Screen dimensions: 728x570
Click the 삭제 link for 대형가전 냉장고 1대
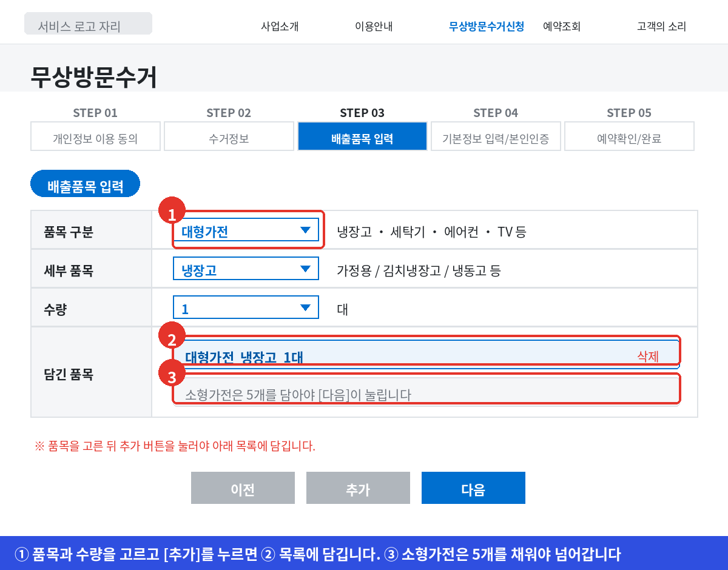648,356
